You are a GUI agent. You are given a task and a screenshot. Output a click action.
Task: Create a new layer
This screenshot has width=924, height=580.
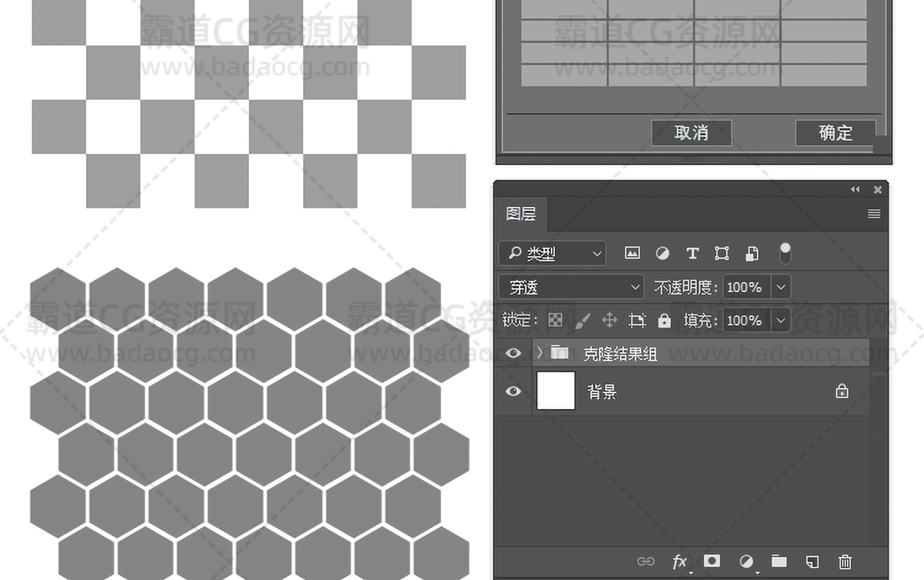pos(812,561)
